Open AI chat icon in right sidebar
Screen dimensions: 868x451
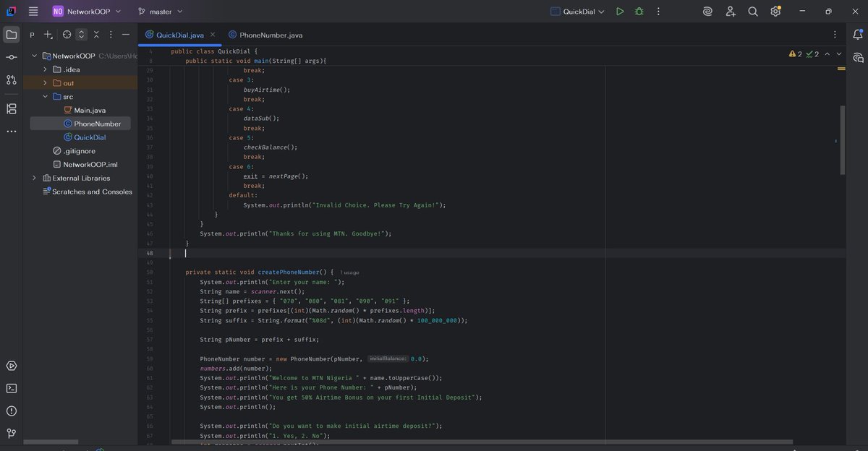(x=858, y=57)
